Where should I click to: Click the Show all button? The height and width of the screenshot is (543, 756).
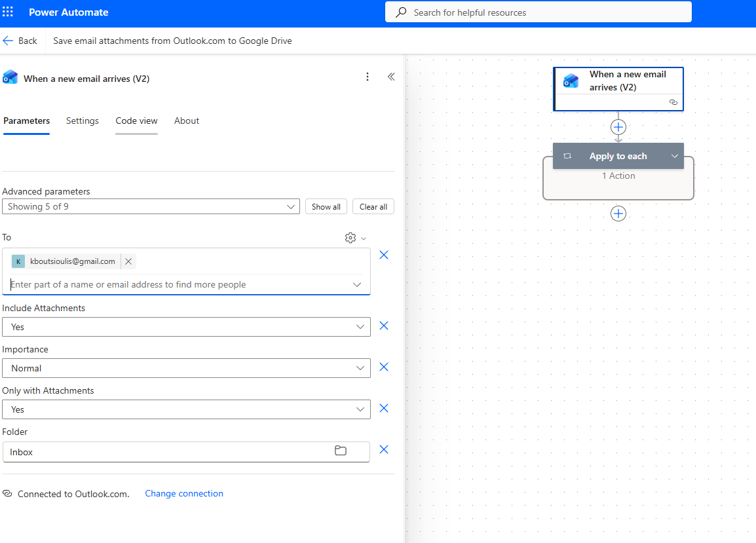[326, 206]
